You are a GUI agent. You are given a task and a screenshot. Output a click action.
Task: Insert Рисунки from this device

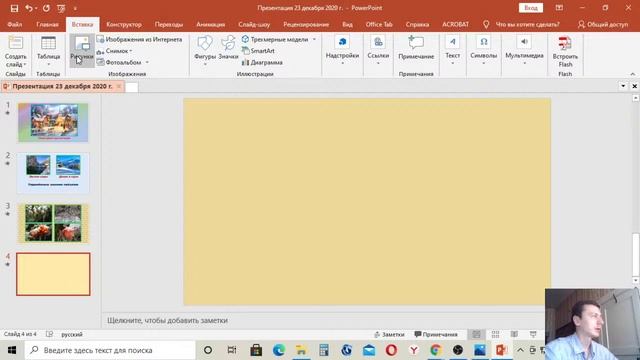82,51
